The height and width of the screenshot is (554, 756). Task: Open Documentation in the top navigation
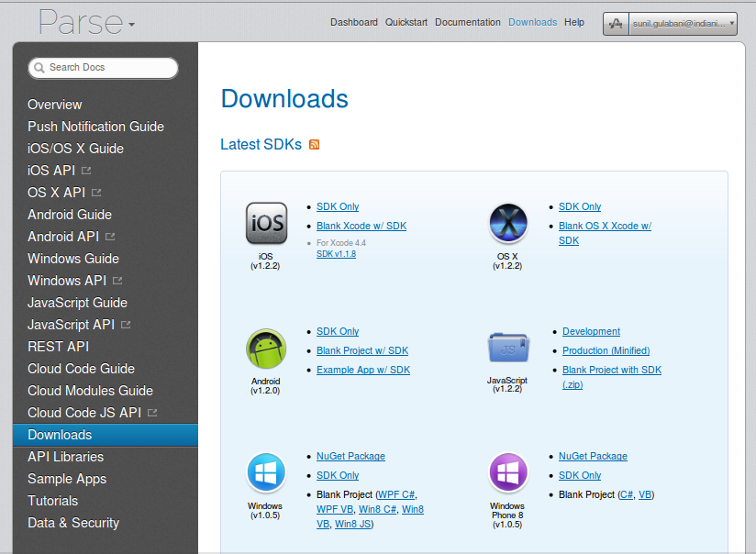468,22
